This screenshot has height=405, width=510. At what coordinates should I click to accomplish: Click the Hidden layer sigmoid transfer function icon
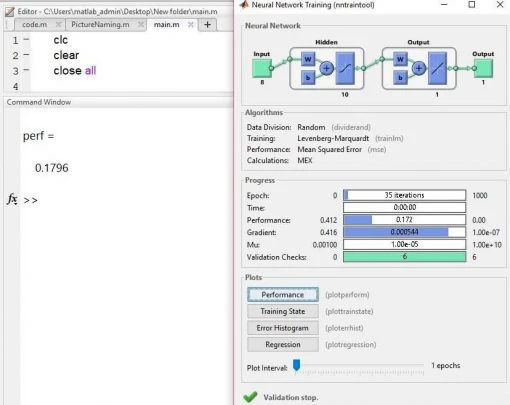(x=345, y=68)
